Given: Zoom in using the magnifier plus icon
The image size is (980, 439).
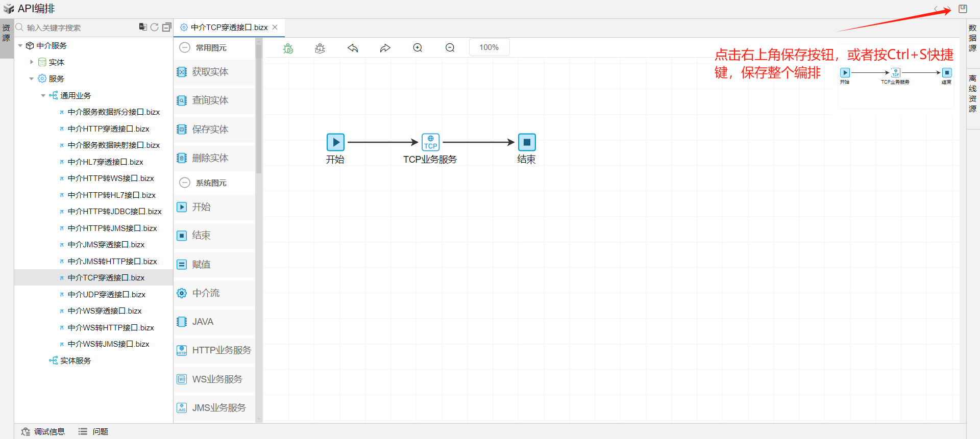Looking at the screenshot, I should [418, 48].
